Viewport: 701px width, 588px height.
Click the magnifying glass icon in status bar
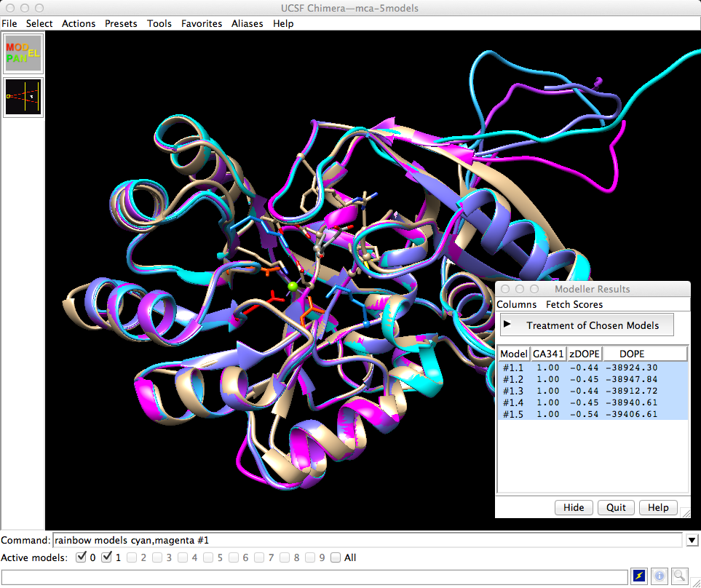click(680, 576)
